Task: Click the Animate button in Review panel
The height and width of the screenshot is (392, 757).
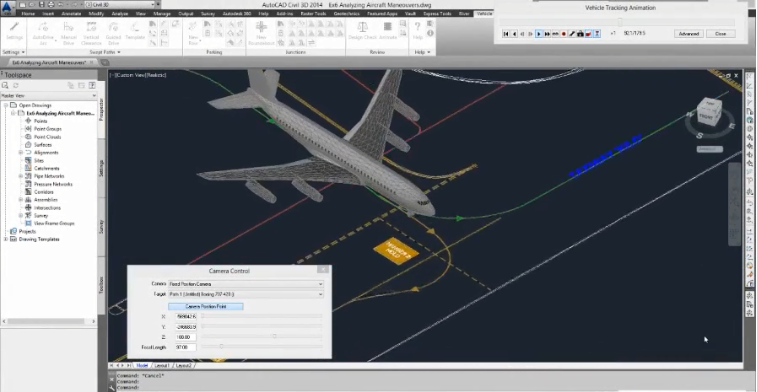Action: pyautogui.click(x=388, y=31)
